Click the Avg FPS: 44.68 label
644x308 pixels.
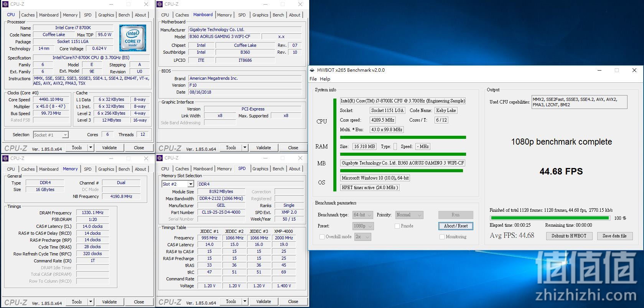click(512, 236)
